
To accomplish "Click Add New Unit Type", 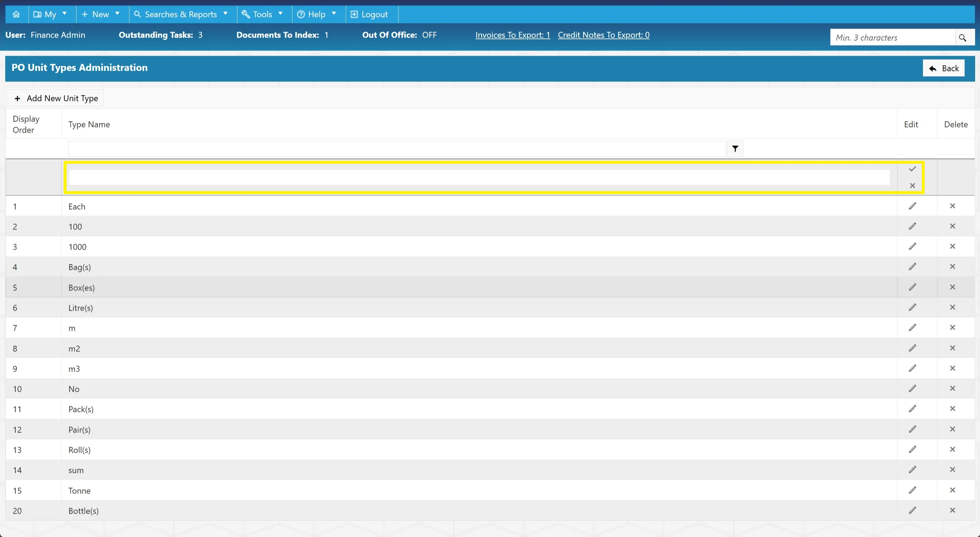I will (x=56, y=98).
